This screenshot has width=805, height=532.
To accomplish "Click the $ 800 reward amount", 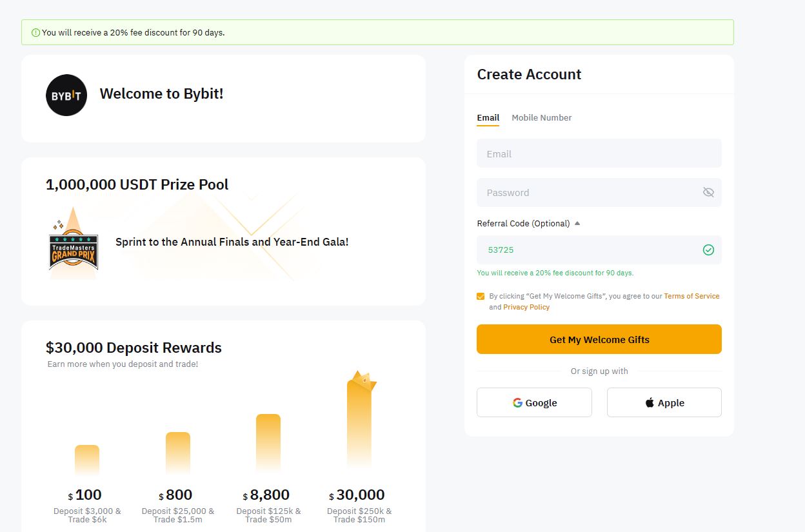I will click(175, 495).
